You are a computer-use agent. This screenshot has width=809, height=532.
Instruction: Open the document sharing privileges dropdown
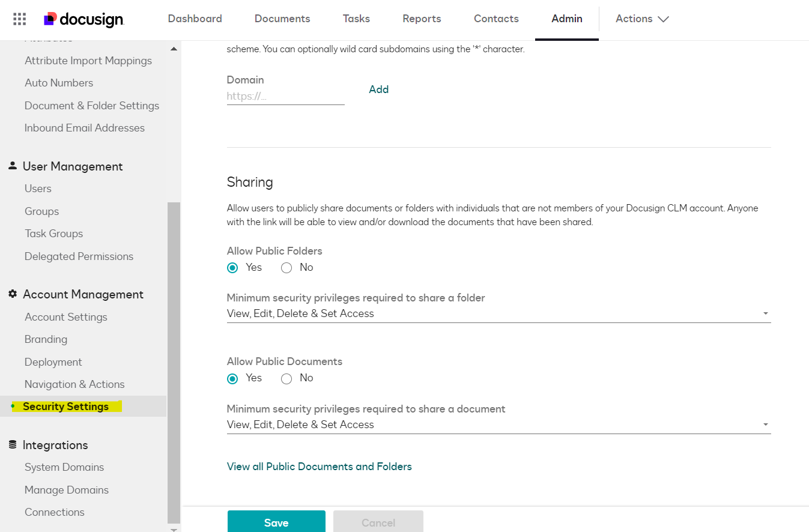pos(765,425)
